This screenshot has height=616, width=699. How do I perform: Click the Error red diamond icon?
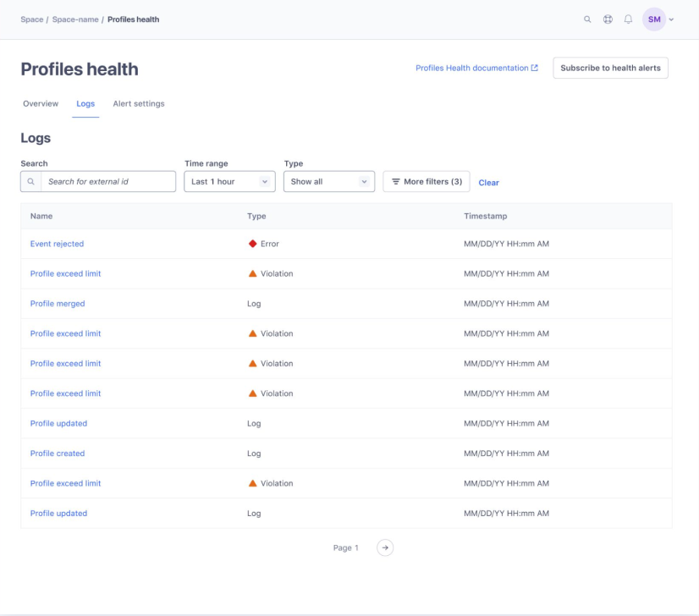coord(252,244)
